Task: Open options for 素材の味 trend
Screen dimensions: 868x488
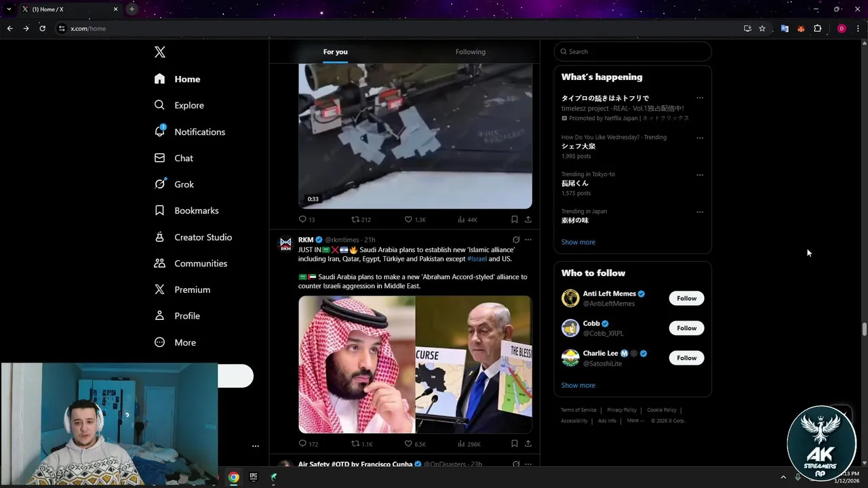Action: pyautogui.click(x=700, y=212)
